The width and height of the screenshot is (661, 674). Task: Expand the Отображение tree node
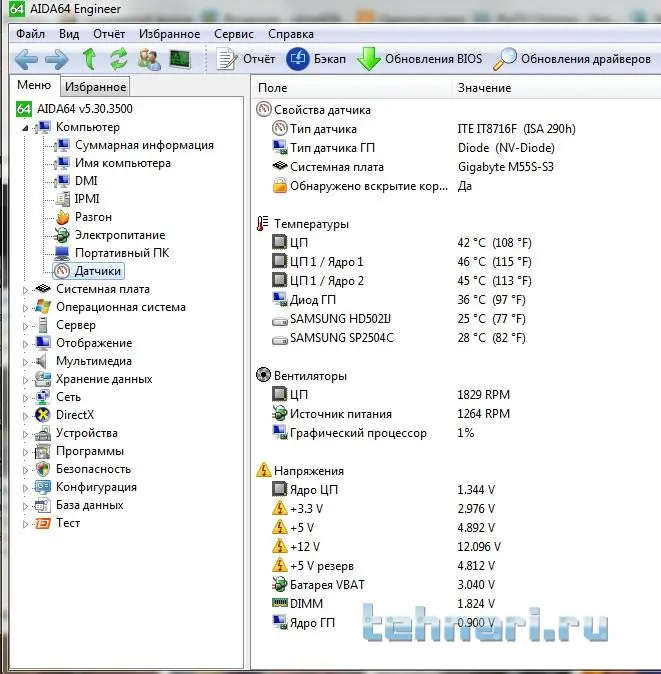pos(25,344)
